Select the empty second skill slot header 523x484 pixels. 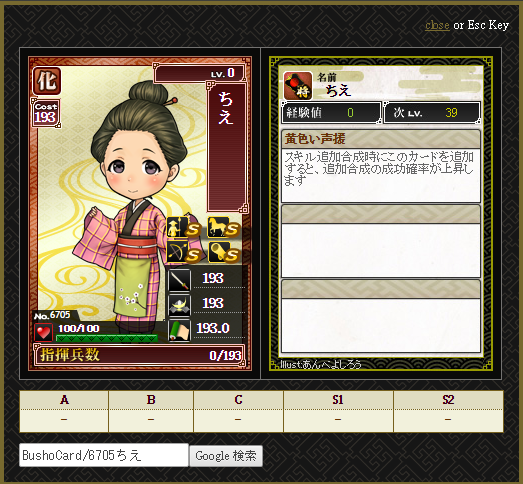click(381, 214)
